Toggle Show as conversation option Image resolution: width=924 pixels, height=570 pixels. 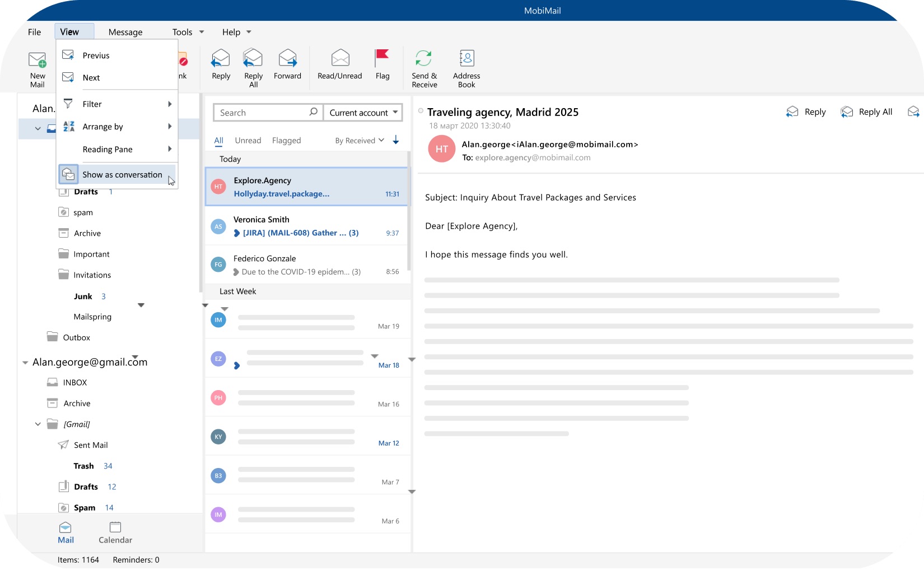tap(122, 175)
